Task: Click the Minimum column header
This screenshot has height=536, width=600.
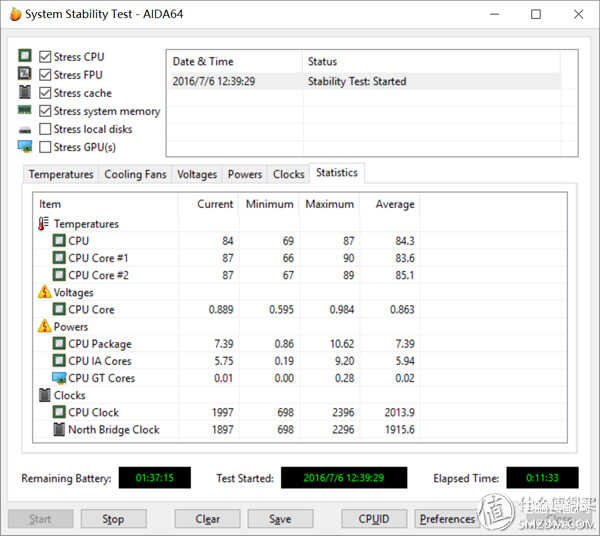Action: tap(269, 204)
